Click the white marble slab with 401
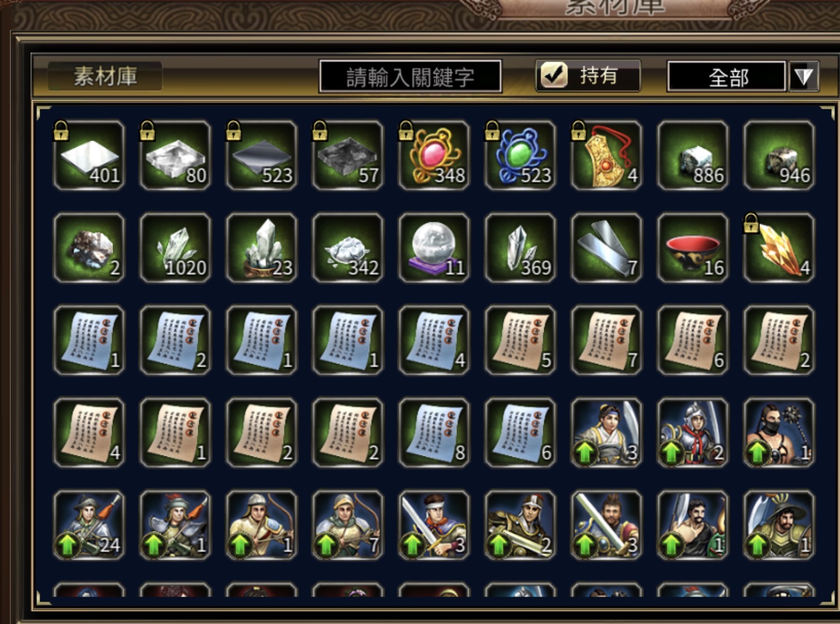The image size is (840, 624). pyautogui.click(x=89, y=155)
